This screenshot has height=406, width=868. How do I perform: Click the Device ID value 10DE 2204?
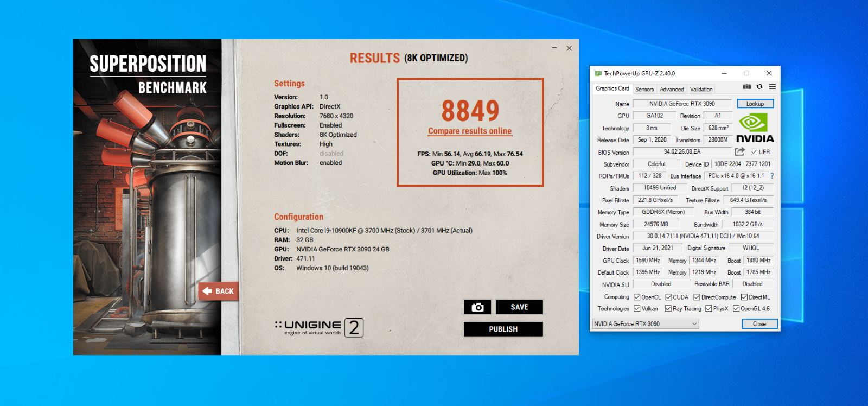(742, 164)
